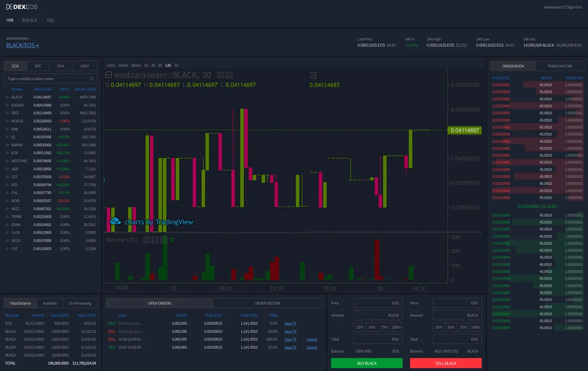Remove the Volume indicator with X icon
Viewport: 588px width, 371px height.
164,240
